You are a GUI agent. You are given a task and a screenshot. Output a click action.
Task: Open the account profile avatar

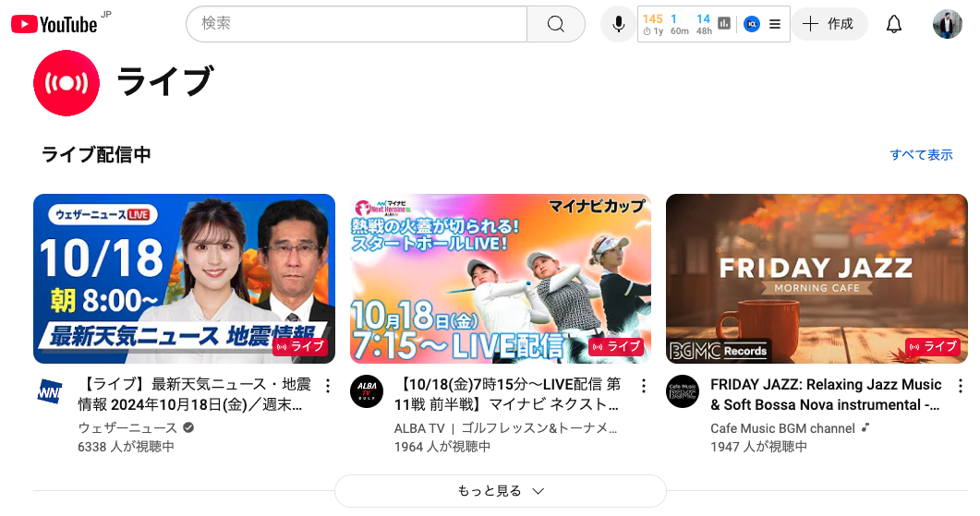948,24
